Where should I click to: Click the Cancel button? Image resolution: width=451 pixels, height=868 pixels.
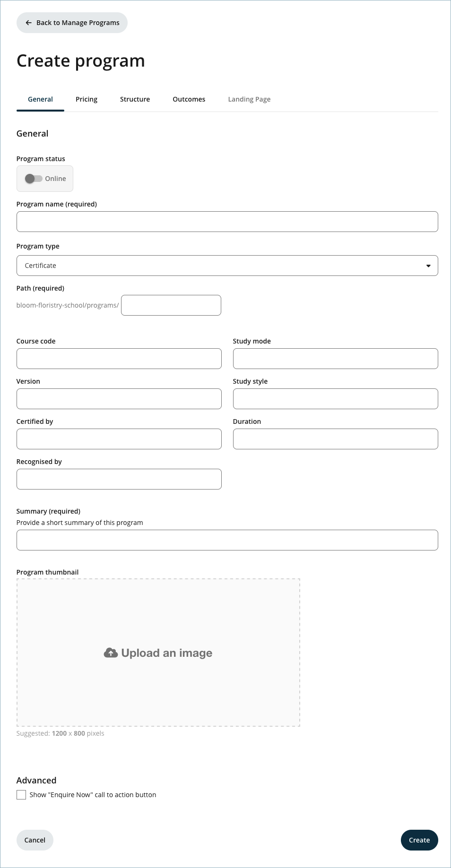tap(35, 840)
